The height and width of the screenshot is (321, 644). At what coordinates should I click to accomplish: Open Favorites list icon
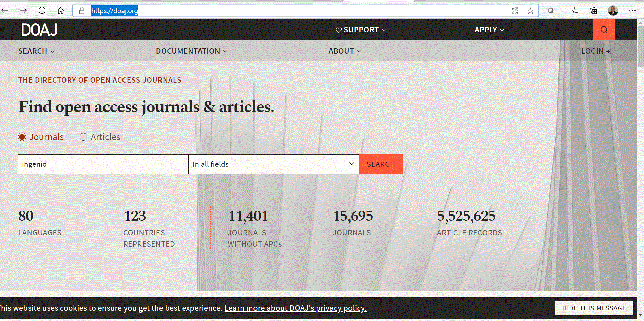click(x=575, y=11)
